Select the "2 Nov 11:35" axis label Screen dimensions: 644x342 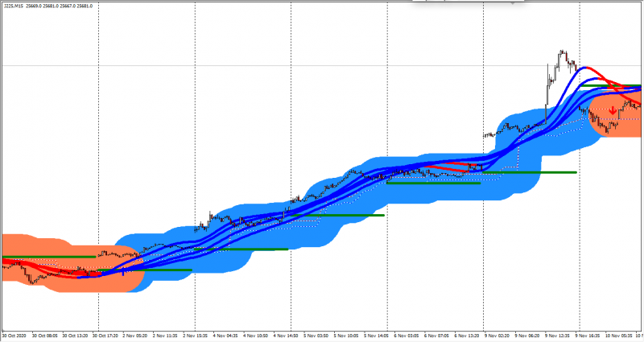(x=165, y=336)
